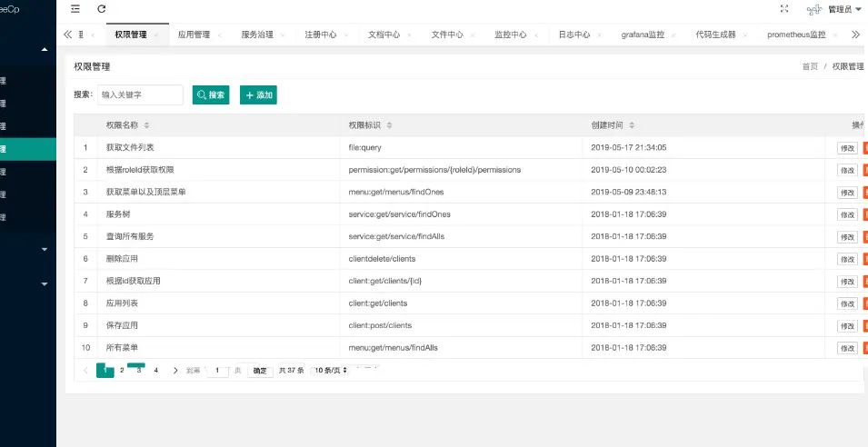
Task: Switch to the prometheus监控 tab
Action: 796,35
